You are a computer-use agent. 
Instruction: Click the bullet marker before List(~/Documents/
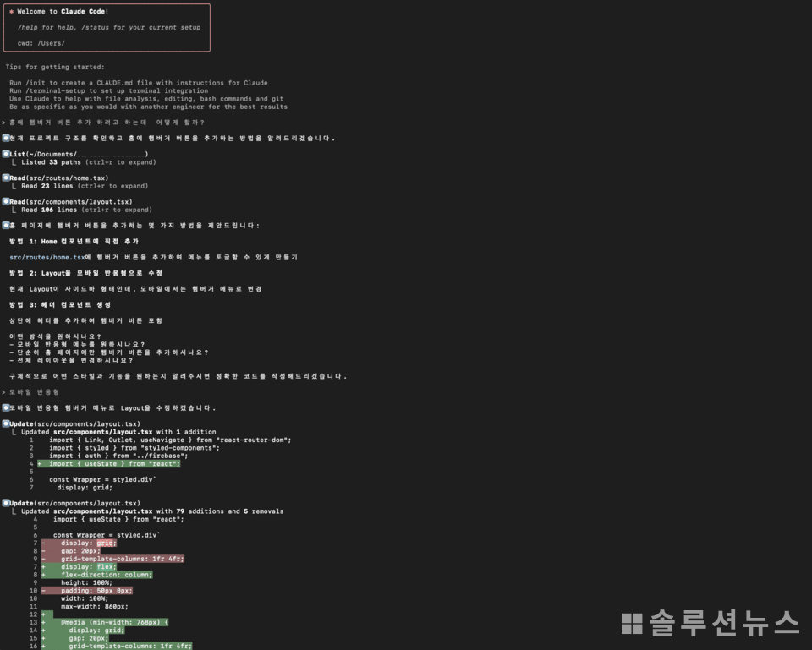6,154
